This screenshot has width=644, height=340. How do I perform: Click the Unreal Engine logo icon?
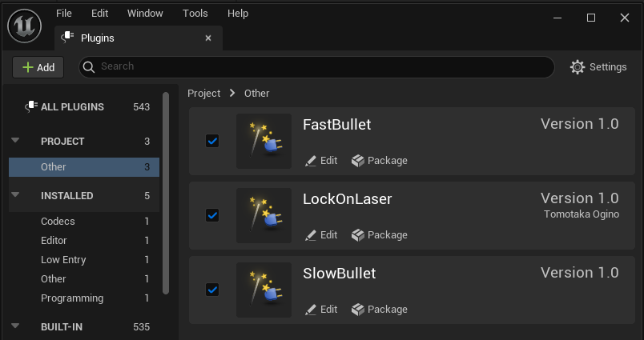click(24, 26)
